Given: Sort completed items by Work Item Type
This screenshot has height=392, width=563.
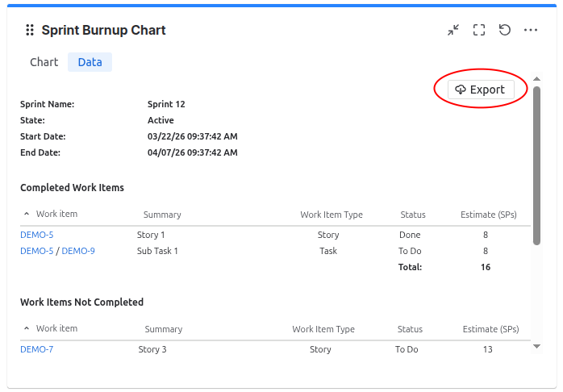Looking at the screenshot, I should [332, 215].
